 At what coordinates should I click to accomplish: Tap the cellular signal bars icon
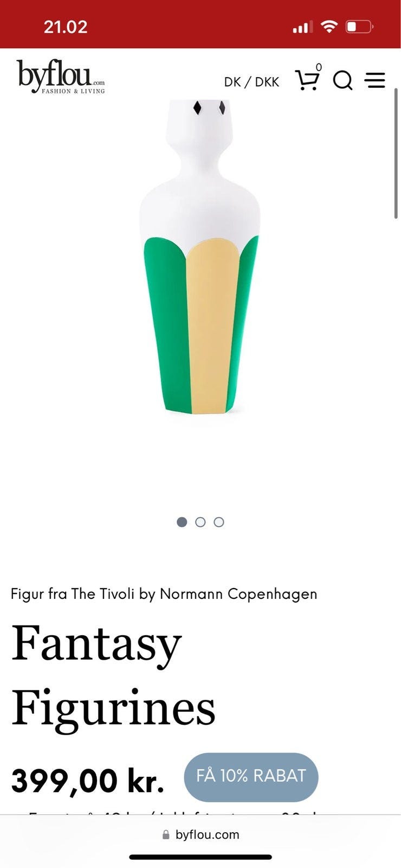(x=303, y=27)
